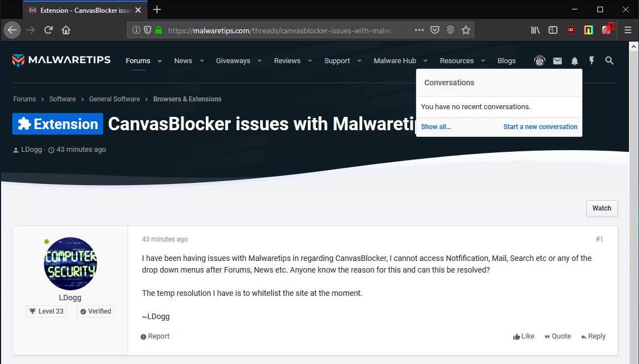The height and width of the screenshot is (364, 639).
Task: Save page to Pocket
Action: [x=435, y=30]
